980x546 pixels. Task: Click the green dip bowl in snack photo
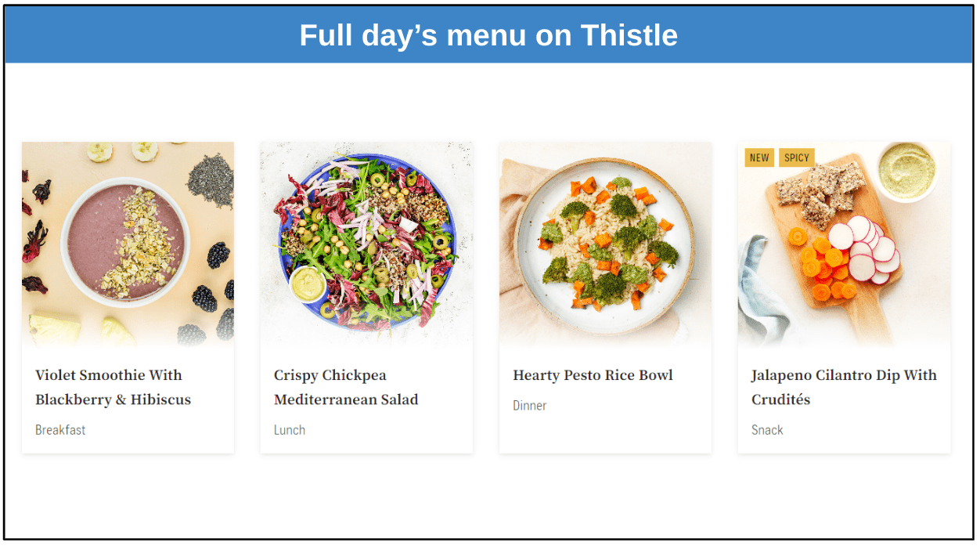point(907,170)
